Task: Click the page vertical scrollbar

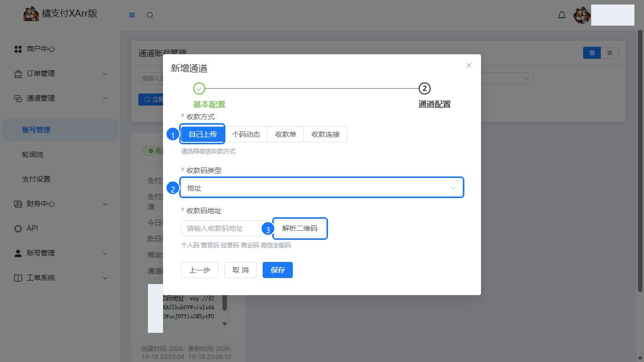Action: [x=640, y=161]
